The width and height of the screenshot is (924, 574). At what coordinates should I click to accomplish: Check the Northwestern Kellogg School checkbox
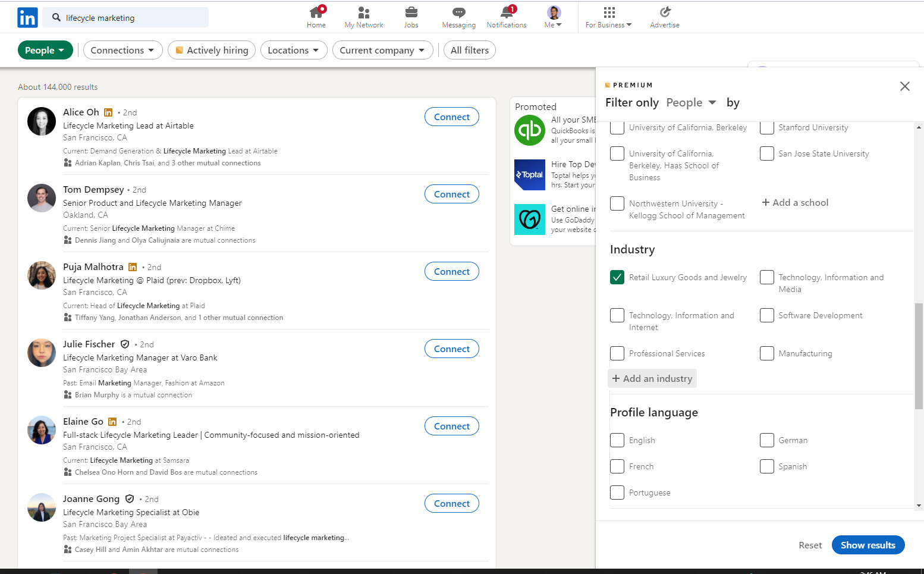617,203
